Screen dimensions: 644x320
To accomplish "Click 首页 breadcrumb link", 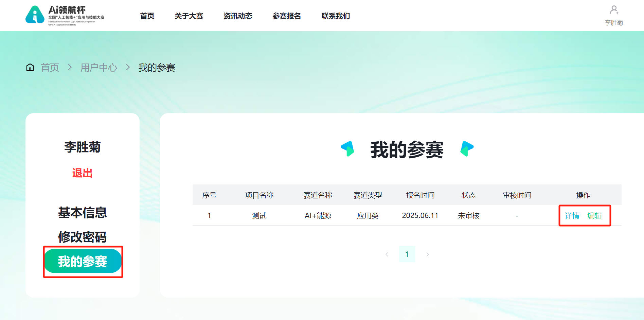I will point(50,68).
